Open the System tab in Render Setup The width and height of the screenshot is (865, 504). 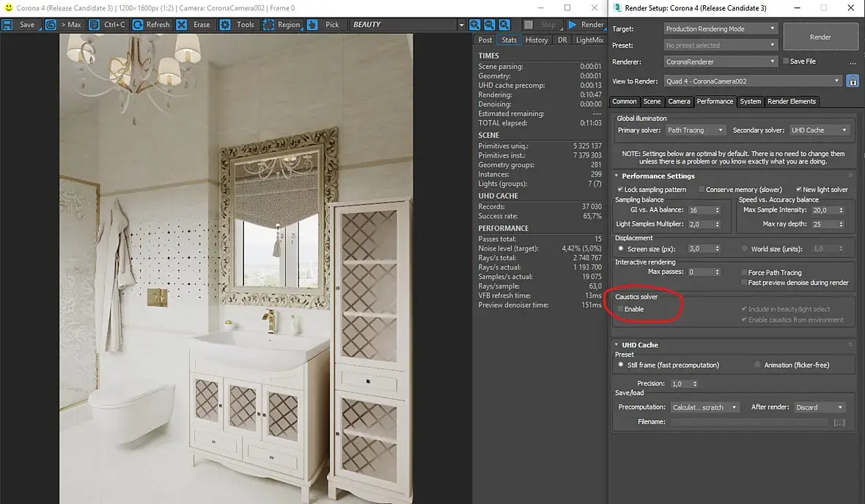(x=750, y=102)
